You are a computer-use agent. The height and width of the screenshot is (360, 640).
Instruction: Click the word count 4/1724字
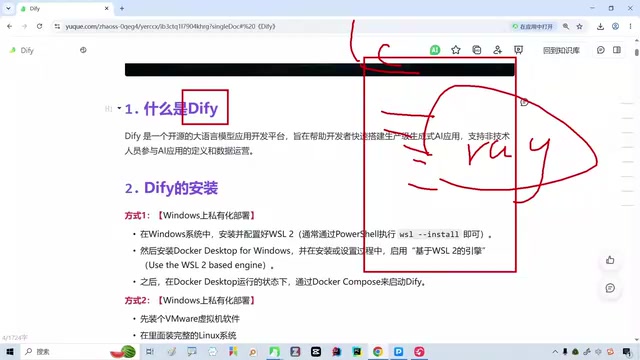tap(15, 338)
